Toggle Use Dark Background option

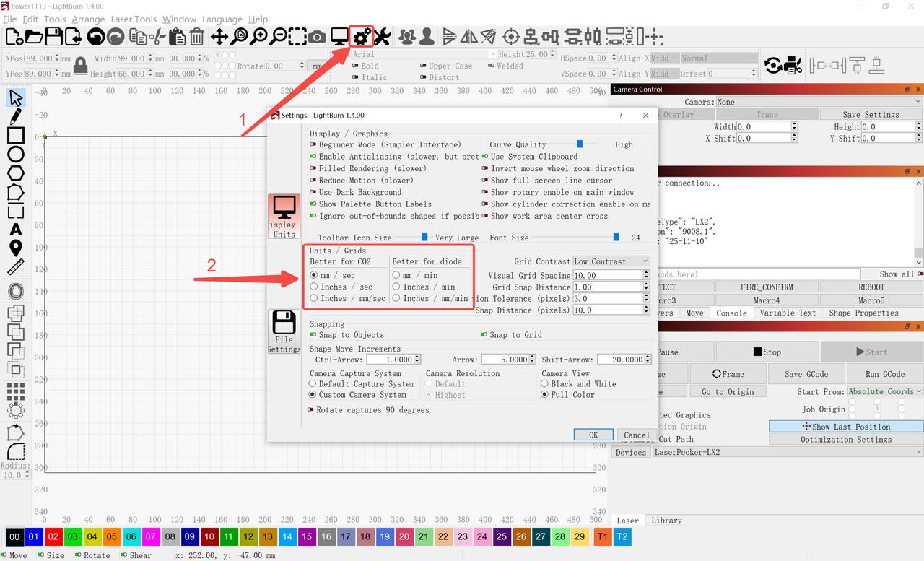pos(313,192)
